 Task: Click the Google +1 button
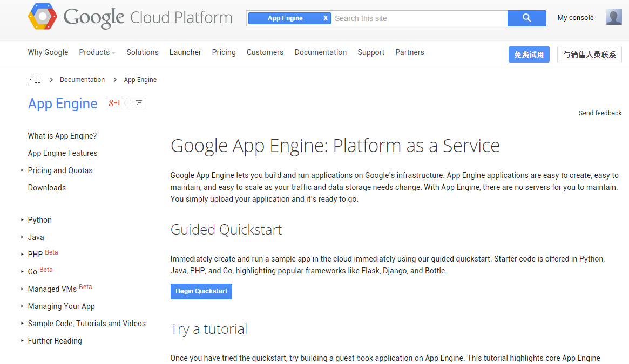114,103
